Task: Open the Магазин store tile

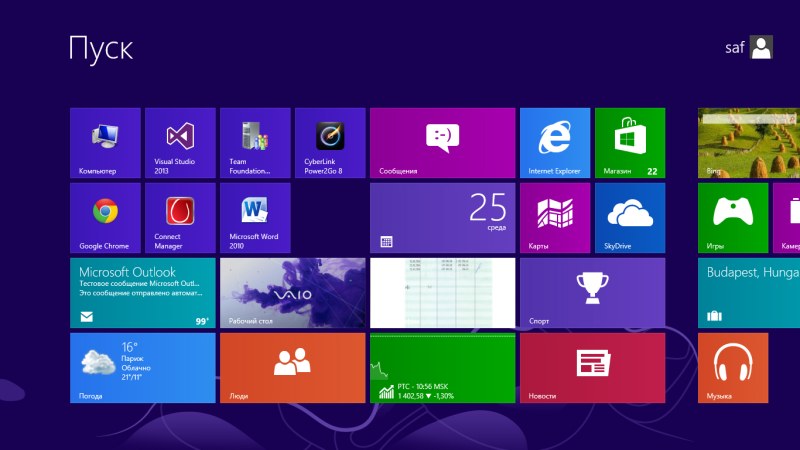Action: click(629, 143)
